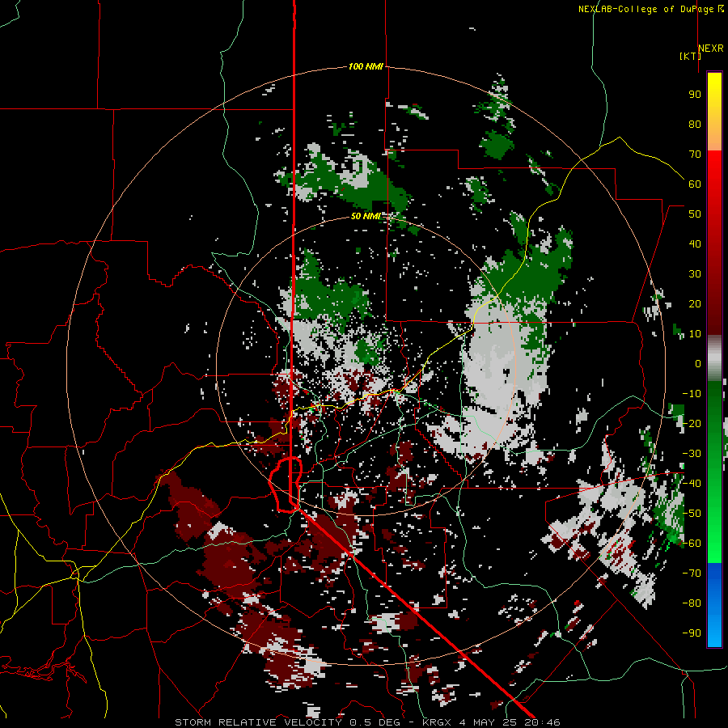Click the -30 value on the velocity scale
The image size is (728, 728).
692,454
